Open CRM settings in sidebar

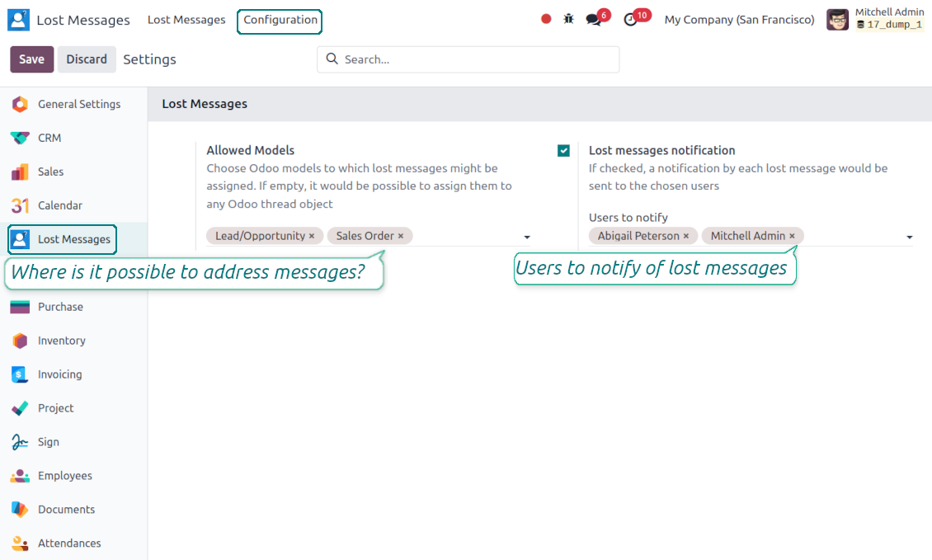[x=49, y=138]
